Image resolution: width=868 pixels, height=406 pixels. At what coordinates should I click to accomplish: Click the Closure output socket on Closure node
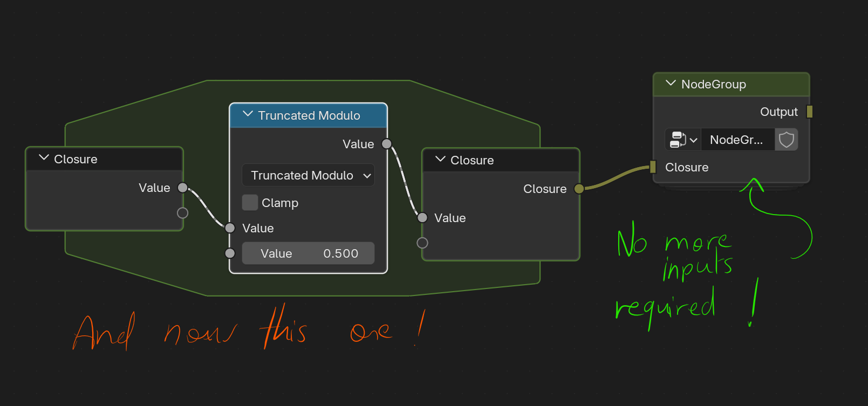pyautogui.click(x=579, y=189)
